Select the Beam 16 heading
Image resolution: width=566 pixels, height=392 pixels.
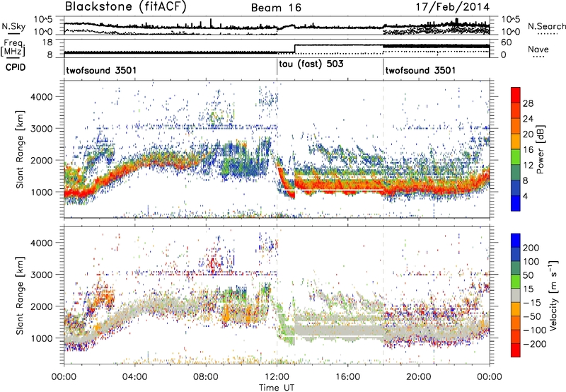[x=276, y=8]
